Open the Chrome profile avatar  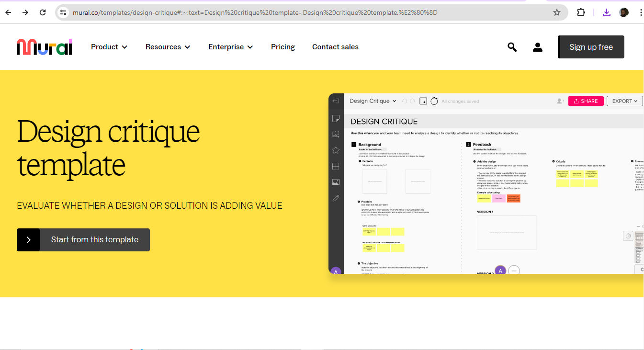pos(624,12)
